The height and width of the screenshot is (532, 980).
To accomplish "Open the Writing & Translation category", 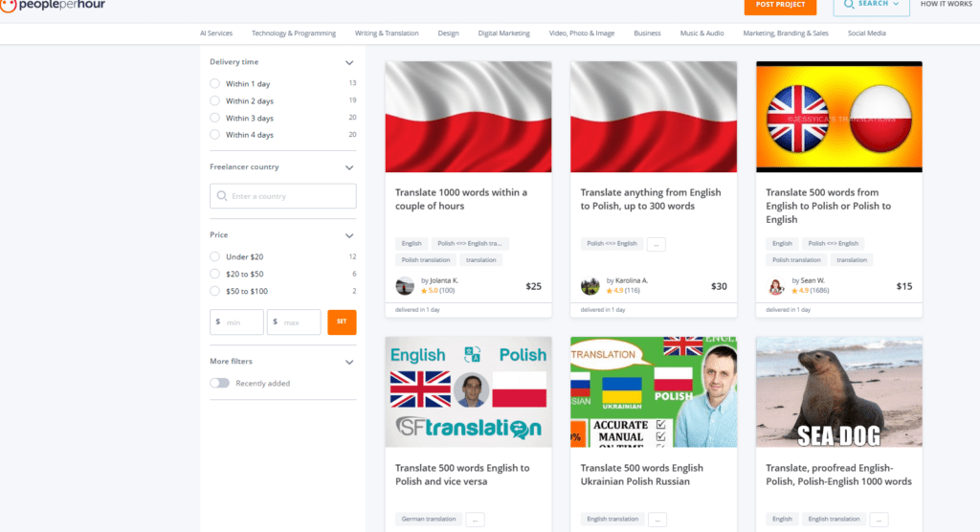I will 387,33.
